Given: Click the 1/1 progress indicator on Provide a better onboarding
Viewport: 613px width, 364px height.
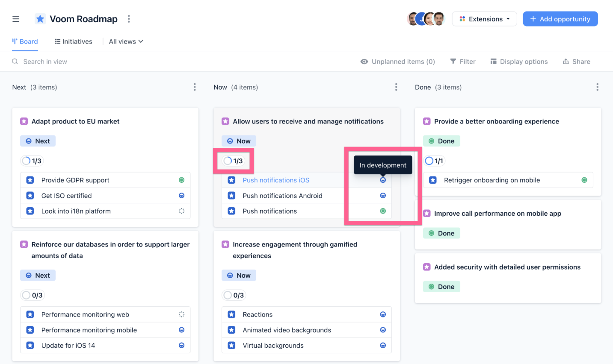Looking at the screenshot, I should pyautogui.click(x=434, y=161).
